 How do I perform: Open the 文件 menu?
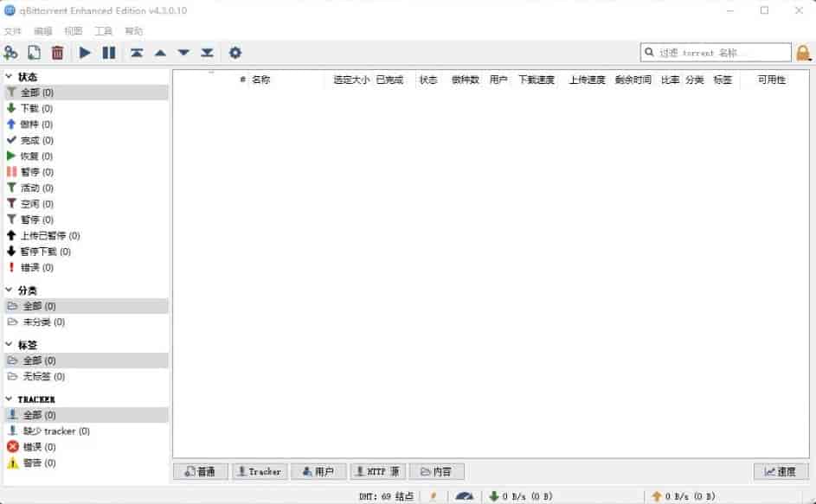[x=12, y=31]
